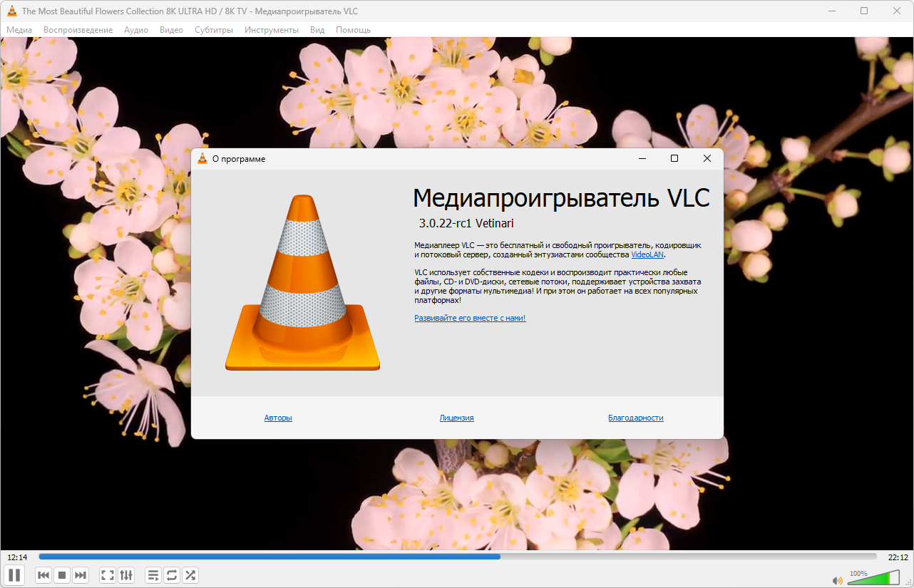Expand the Инструменты menu

(x=271, y=30)
